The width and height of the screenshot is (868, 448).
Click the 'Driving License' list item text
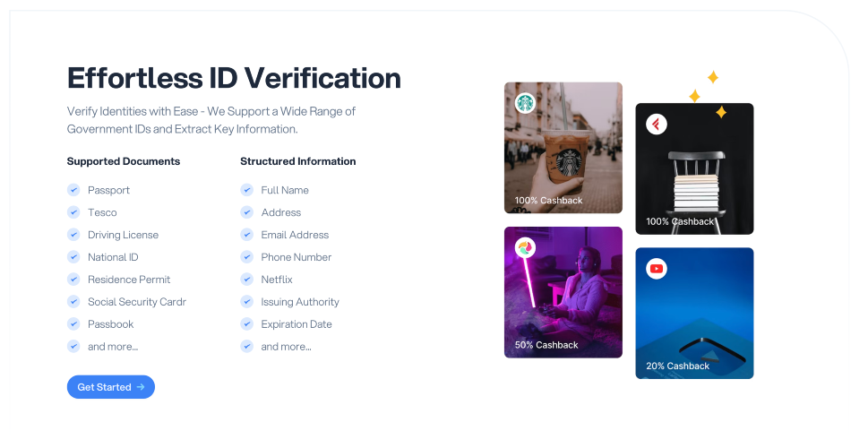[123, 235]
